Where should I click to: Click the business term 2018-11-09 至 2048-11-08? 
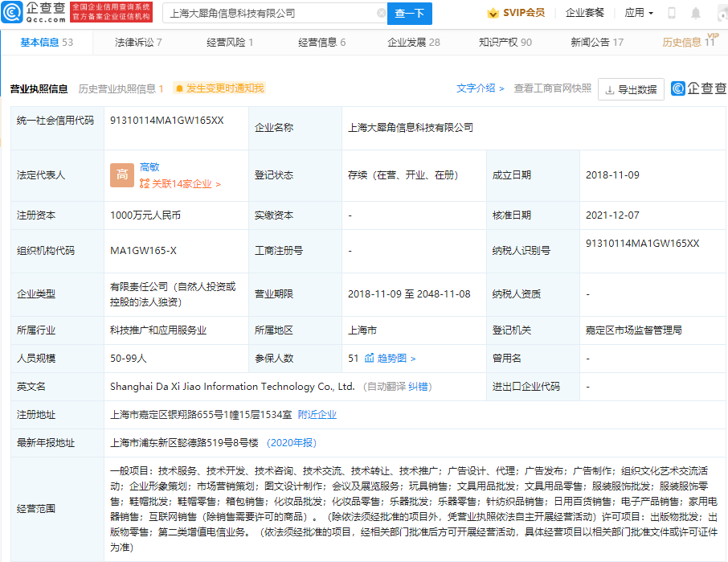click(x=409, y=294)
